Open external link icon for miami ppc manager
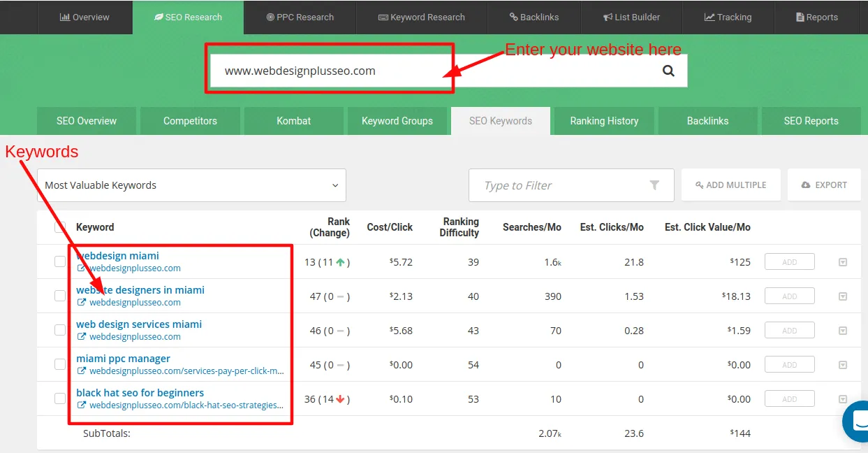This screenshot has height=453, width=868. (82, 371)
